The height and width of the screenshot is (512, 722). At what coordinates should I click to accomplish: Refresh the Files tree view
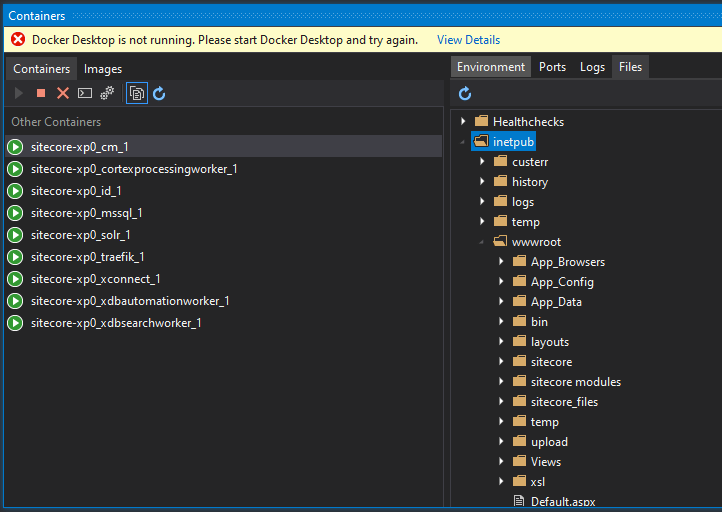point(465,93)
